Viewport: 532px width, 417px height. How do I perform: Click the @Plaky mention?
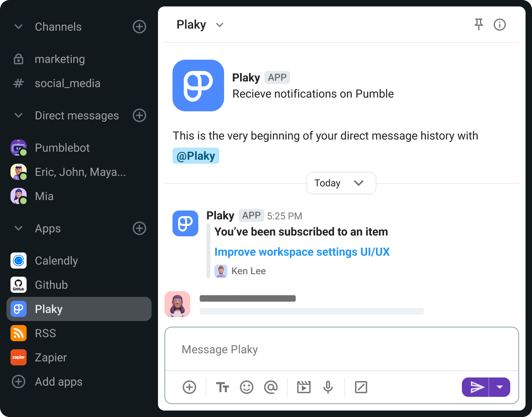(196, 156)
